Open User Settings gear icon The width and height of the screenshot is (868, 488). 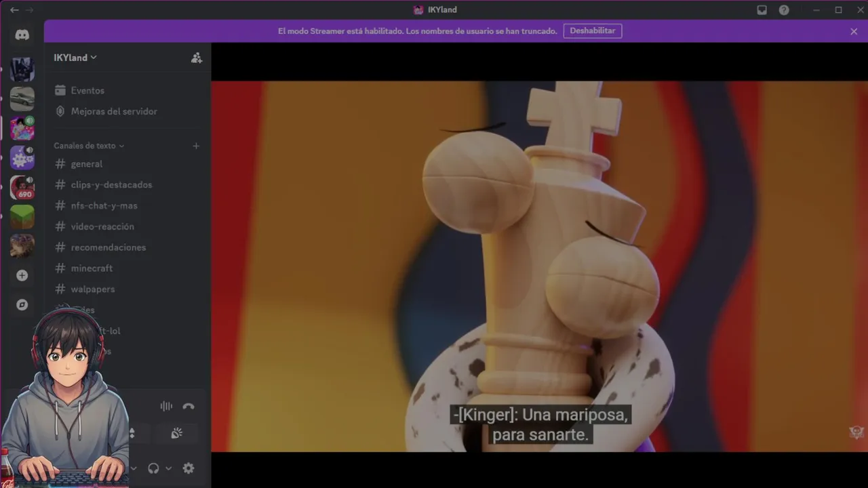tap(189, 468)
